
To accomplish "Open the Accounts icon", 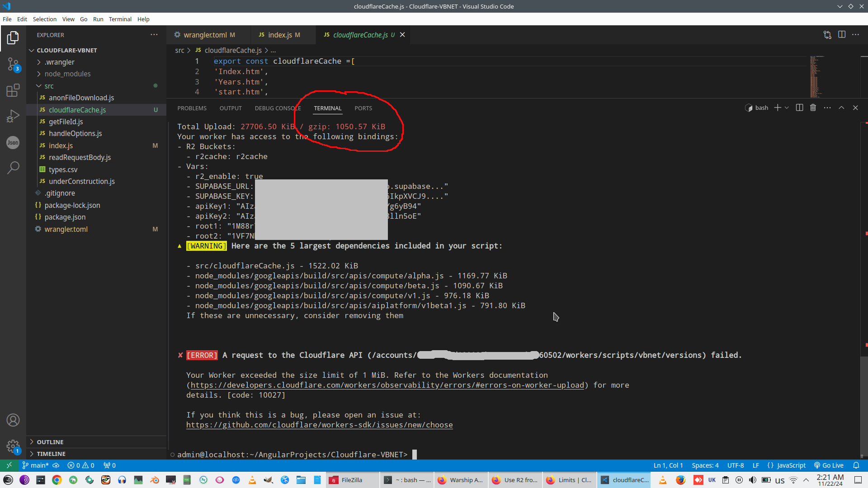I will point(13,420).
